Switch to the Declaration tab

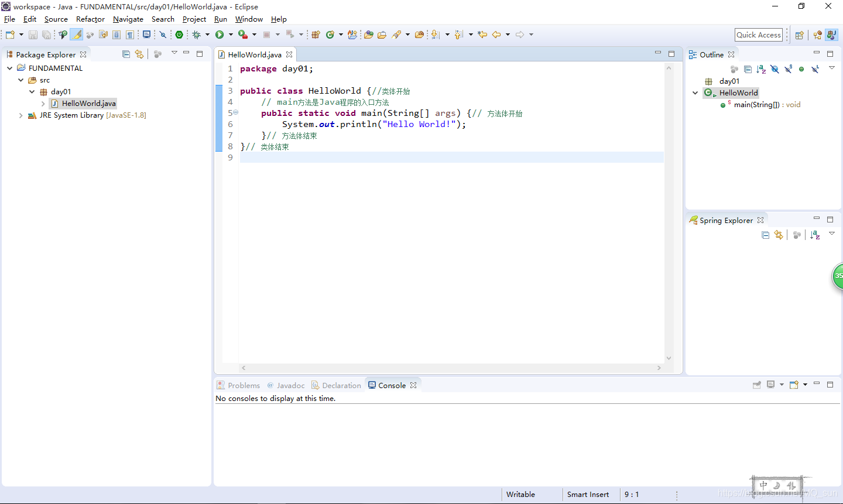[336, 385]
